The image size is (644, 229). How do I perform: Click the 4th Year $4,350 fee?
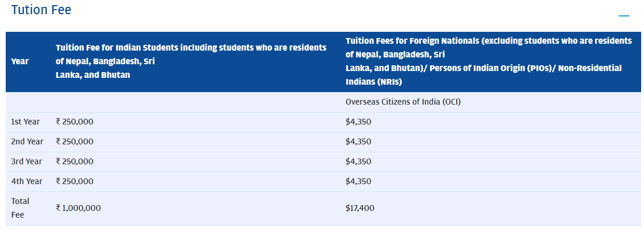[358, 181]
